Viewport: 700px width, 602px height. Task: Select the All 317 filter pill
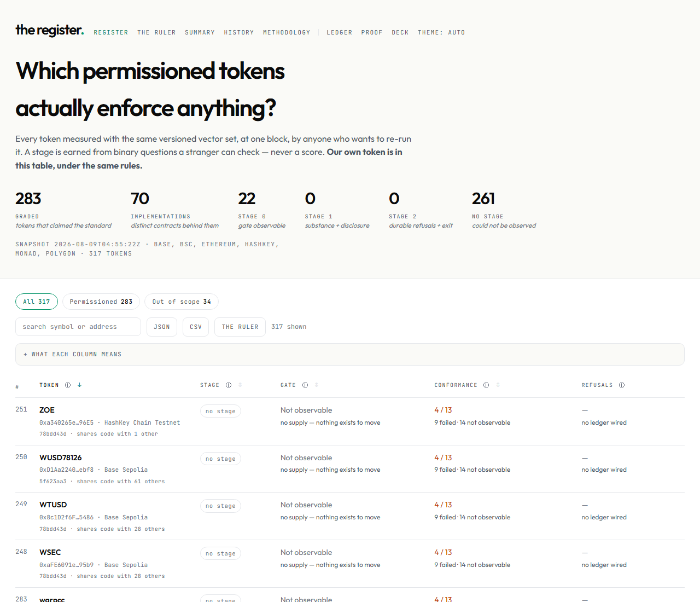[x=37, y=302]
